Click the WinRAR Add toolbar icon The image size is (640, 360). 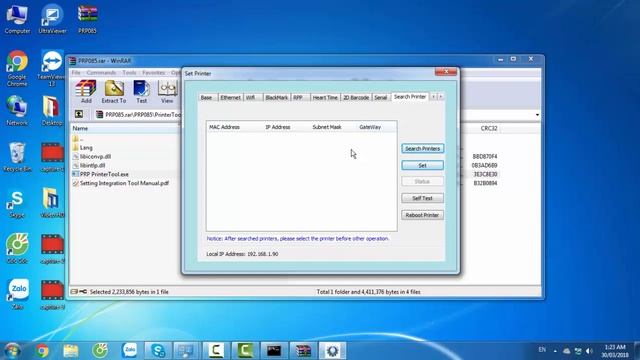[86, 91]
